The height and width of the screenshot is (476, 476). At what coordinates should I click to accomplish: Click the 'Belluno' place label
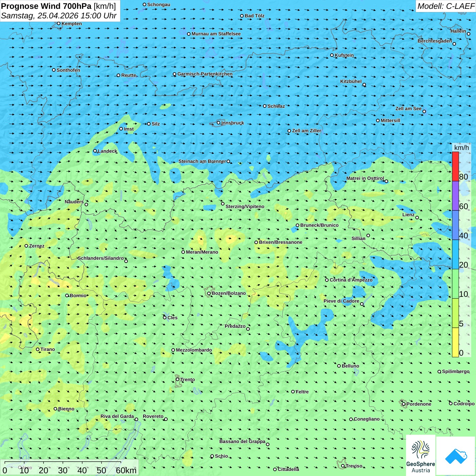[350, 366]
